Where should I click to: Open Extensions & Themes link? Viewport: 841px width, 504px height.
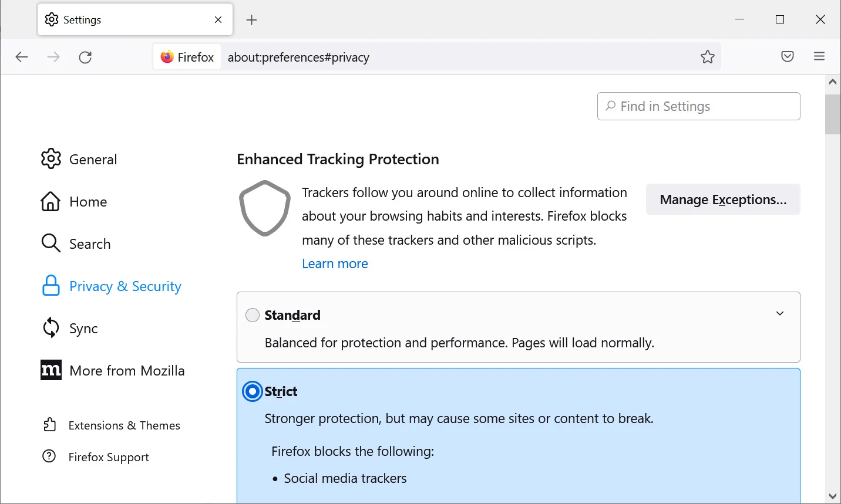coord(112,425)
